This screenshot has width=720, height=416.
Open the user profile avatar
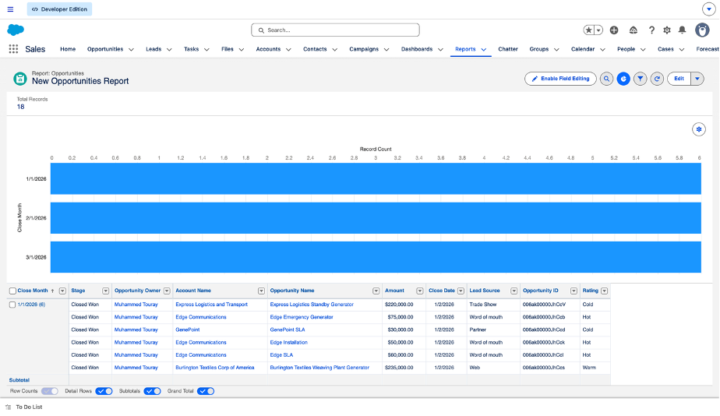tap(702, 30)
